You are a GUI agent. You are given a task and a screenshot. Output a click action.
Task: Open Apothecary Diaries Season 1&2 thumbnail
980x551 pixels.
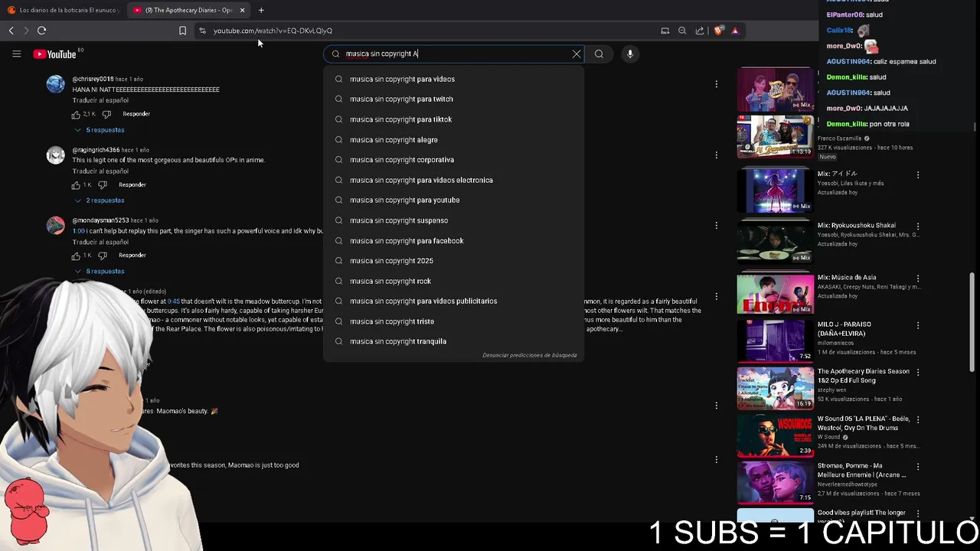(775, 387)
